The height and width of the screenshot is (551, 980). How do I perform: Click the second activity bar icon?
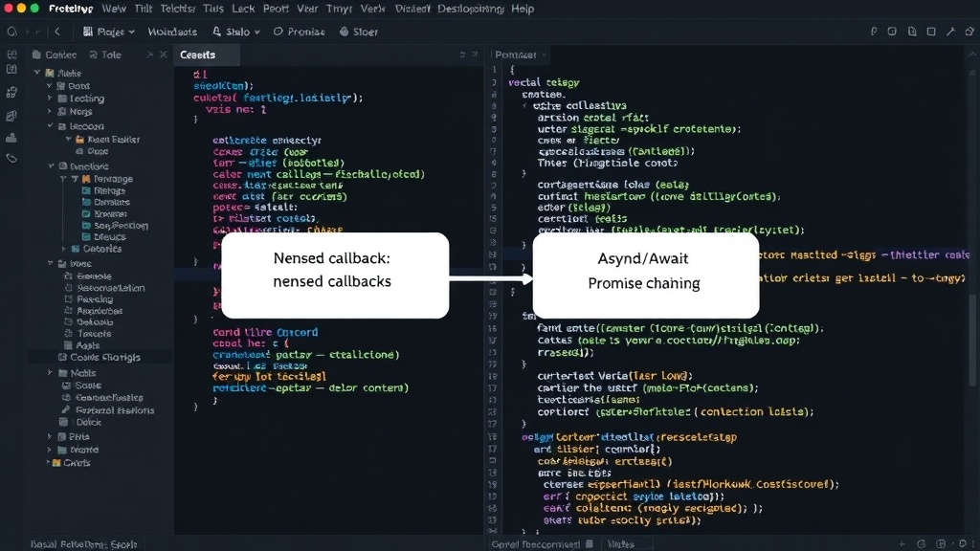(11, 70)
